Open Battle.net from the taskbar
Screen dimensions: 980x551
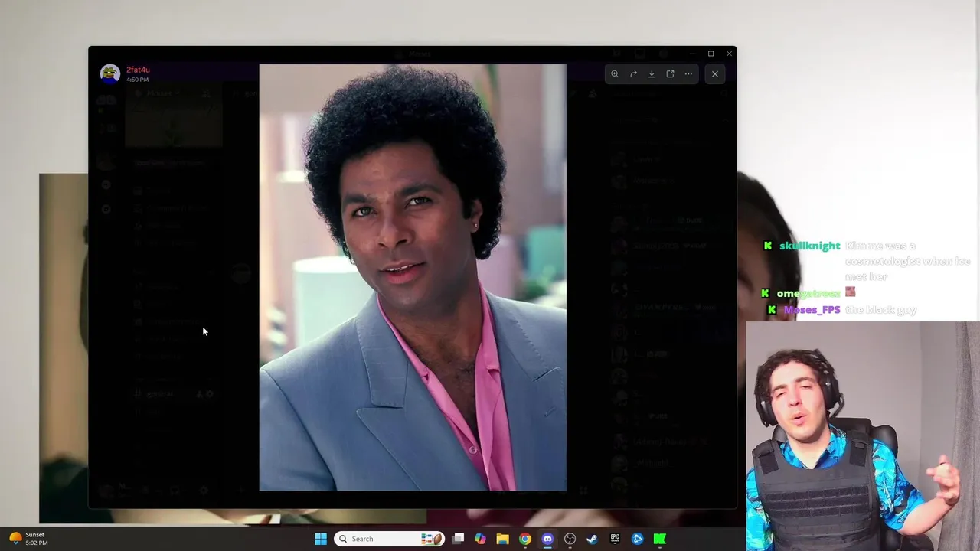click(637, 539)
